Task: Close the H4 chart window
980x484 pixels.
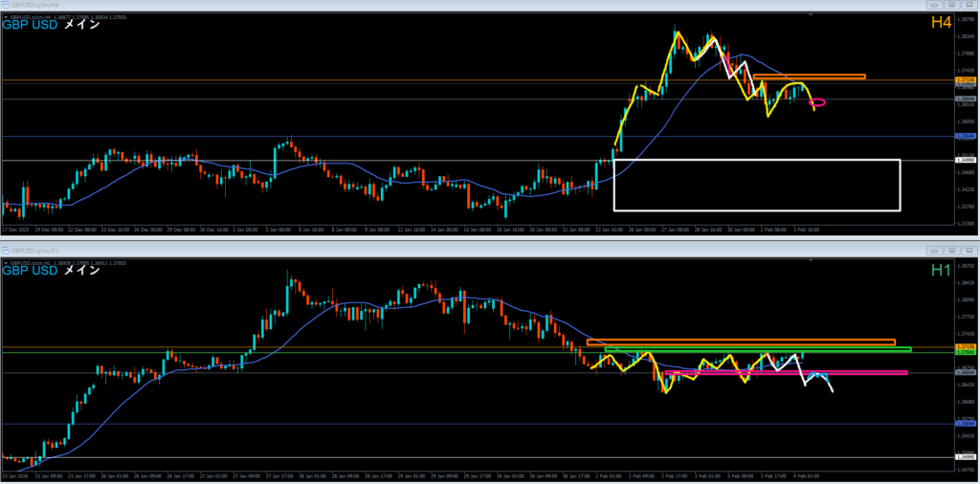Action: (x=969, y=5)
